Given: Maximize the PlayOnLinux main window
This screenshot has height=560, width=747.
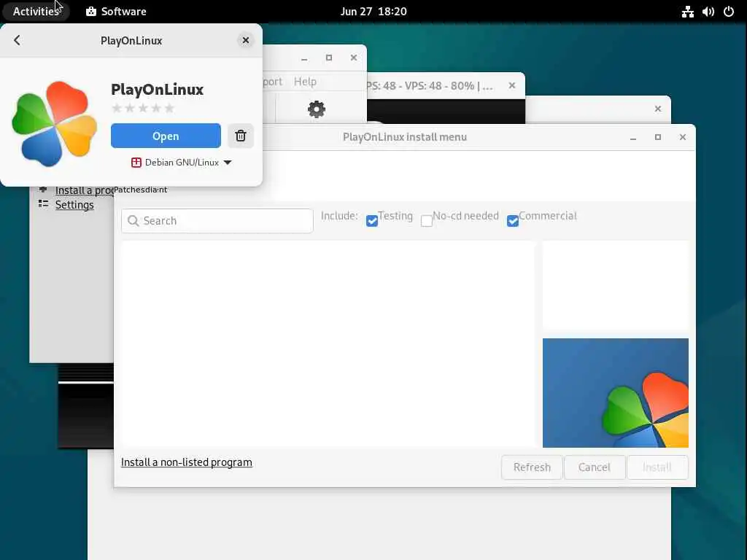Looking at the screenshot, I should (329, 58).
